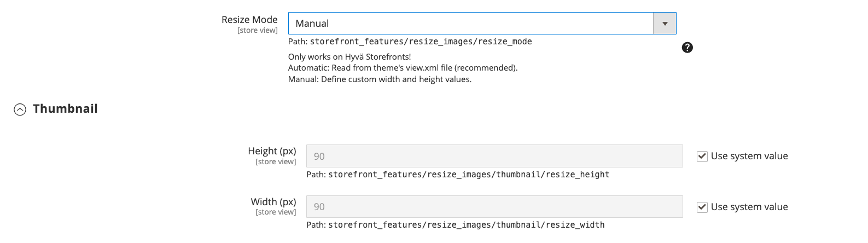Click the Resize Mode field label
Viewport: 868px width, 243px height.
(x=249, y=20)
